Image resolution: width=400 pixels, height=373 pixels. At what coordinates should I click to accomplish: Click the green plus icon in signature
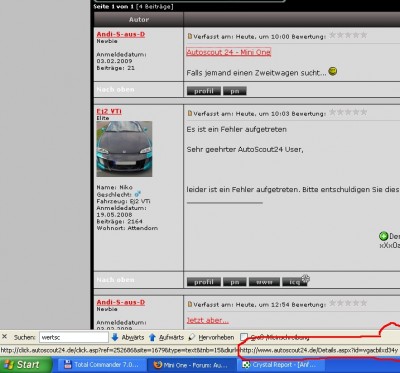[x=383, y=236]
